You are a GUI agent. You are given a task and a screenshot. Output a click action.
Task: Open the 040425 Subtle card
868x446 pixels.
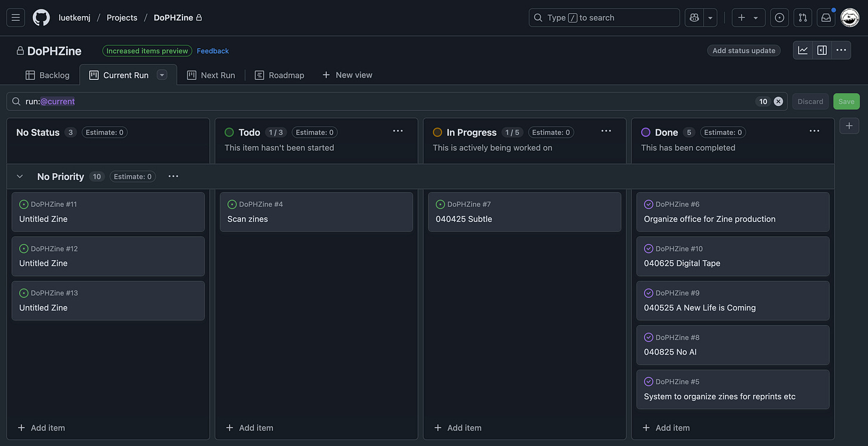coord(525,212)
